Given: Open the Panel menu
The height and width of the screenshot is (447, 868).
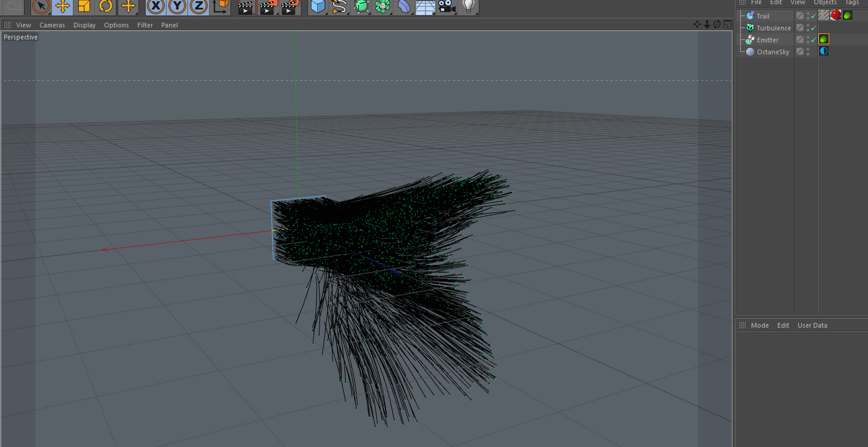Looking at the screenshot, I should [170, 25].
